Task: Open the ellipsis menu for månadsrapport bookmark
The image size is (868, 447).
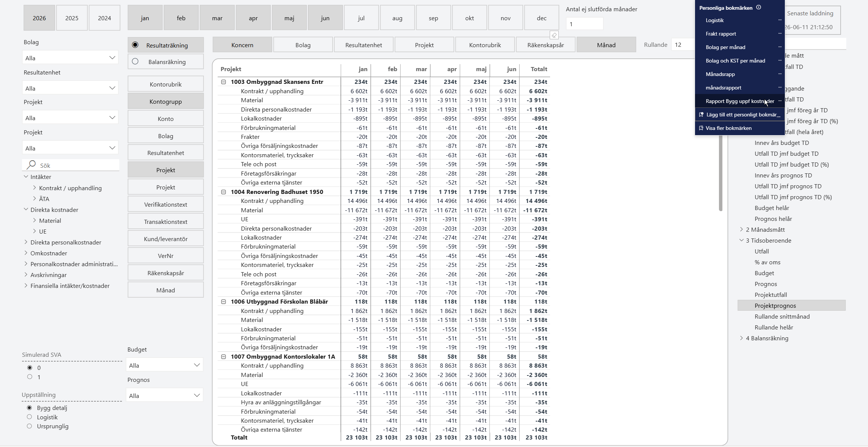Action: (x=780, y=87)
